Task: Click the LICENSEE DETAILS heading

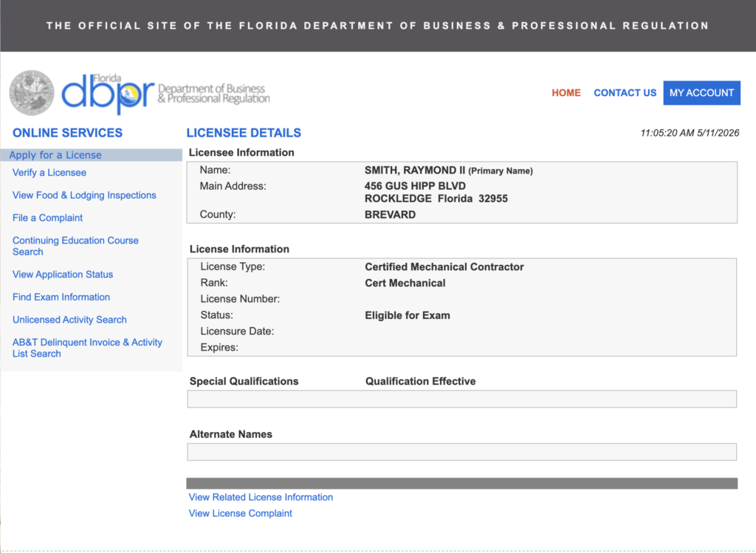Action: tap(244, 133)
